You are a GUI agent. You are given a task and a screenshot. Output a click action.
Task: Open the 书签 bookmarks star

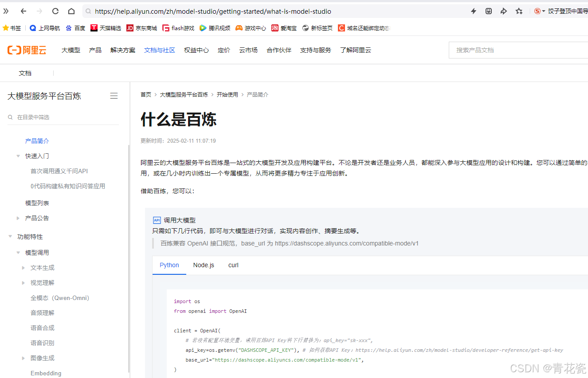pyautogui.click(x=12, y=28)
